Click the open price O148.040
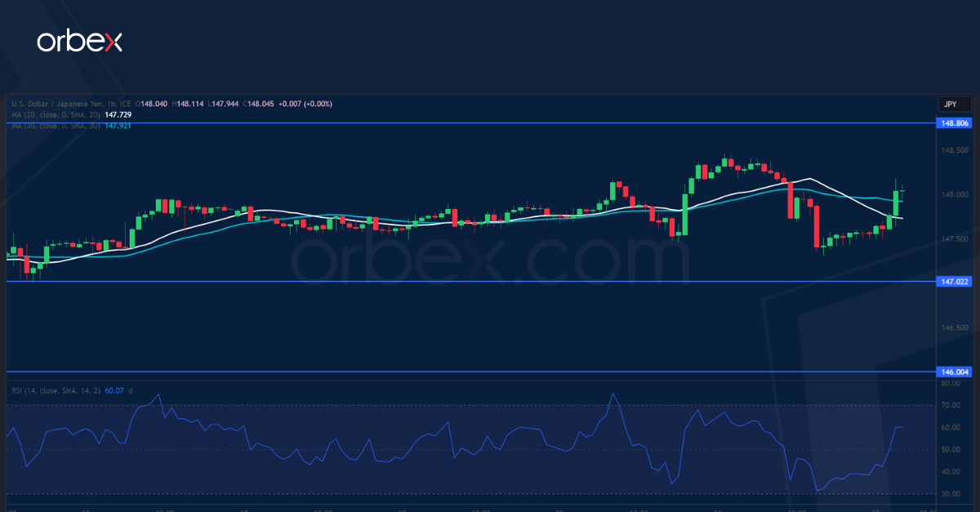Screen dimensions: 980x512 153,104
